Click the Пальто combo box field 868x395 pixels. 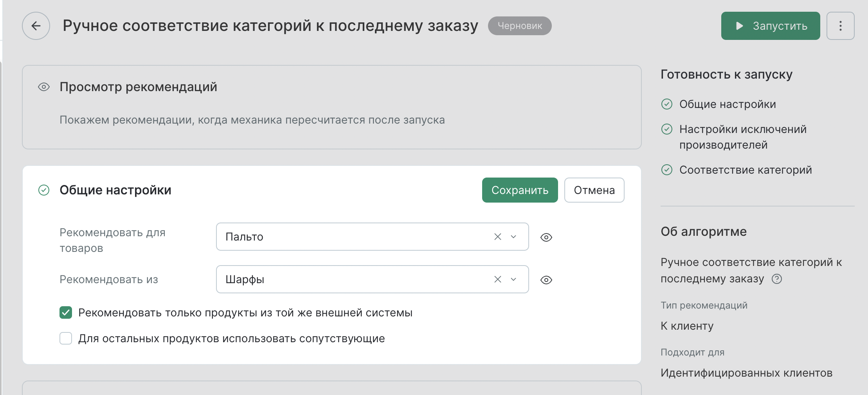pyautogui.click(x=372, y=237)
